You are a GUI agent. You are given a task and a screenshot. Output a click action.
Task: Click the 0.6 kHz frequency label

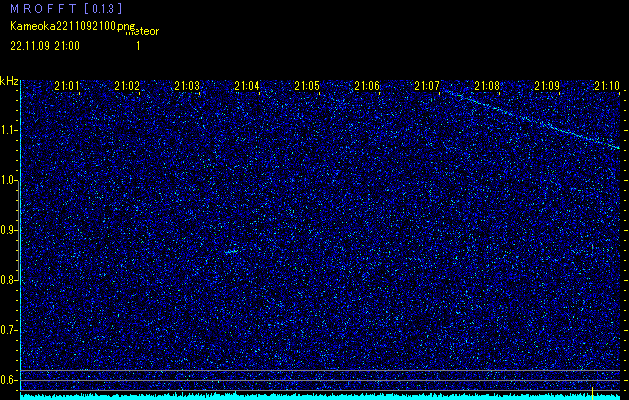coord(9,380)
